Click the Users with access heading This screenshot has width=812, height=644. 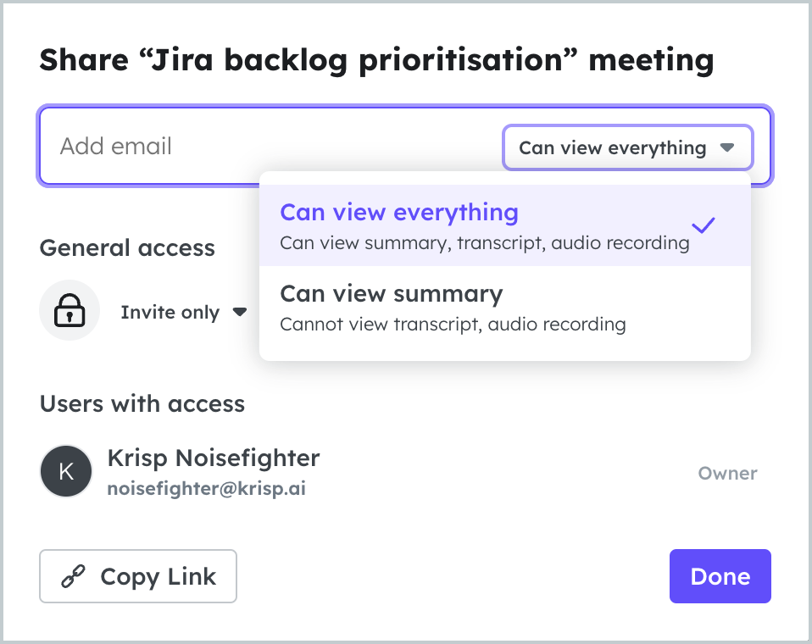point(142,403)
